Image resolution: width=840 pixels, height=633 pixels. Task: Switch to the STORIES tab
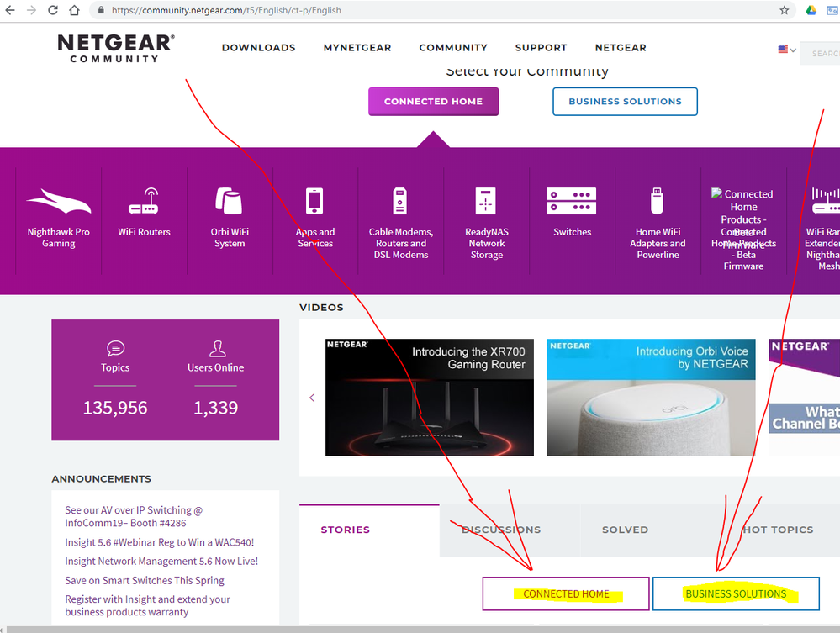coord(369,530)
